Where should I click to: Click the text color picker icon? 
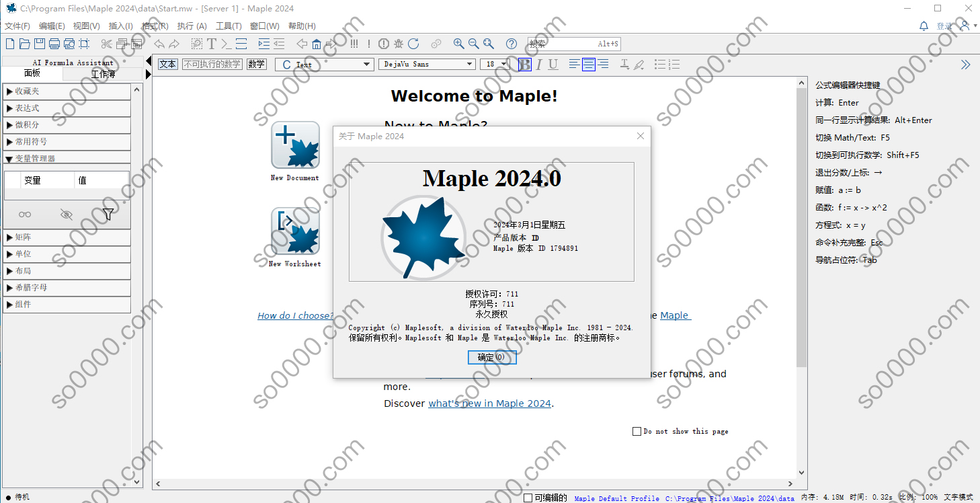point(624,65)
